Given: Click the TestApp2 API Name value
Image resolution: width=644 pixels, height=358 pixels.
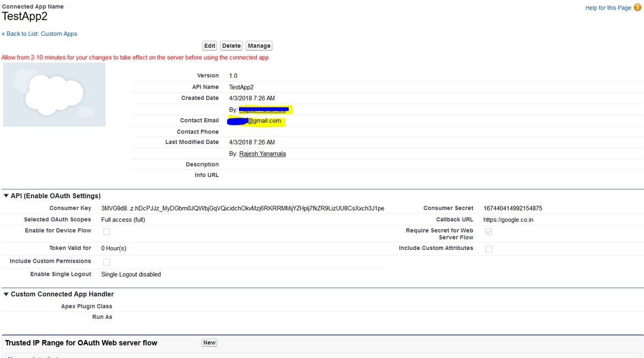Looking at the screenshot, I should click(241, 87).
